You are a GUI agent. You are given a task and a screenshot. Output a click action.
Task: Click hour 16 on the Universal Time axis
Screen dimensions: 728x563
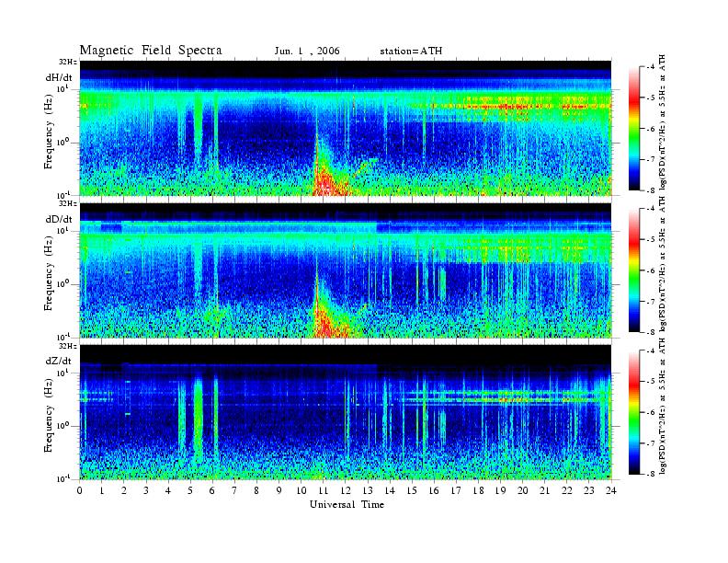click(434, 490)
